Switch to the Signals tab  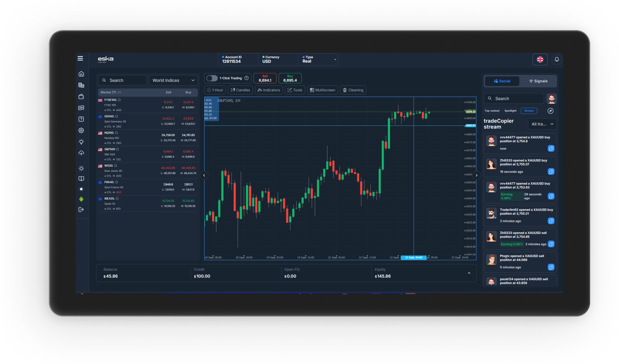pos(538,81)
